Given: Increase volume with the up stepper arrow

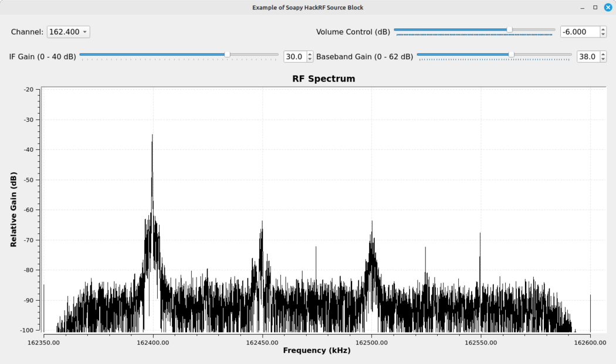Looking at the screenshot, I should [603, 29].
